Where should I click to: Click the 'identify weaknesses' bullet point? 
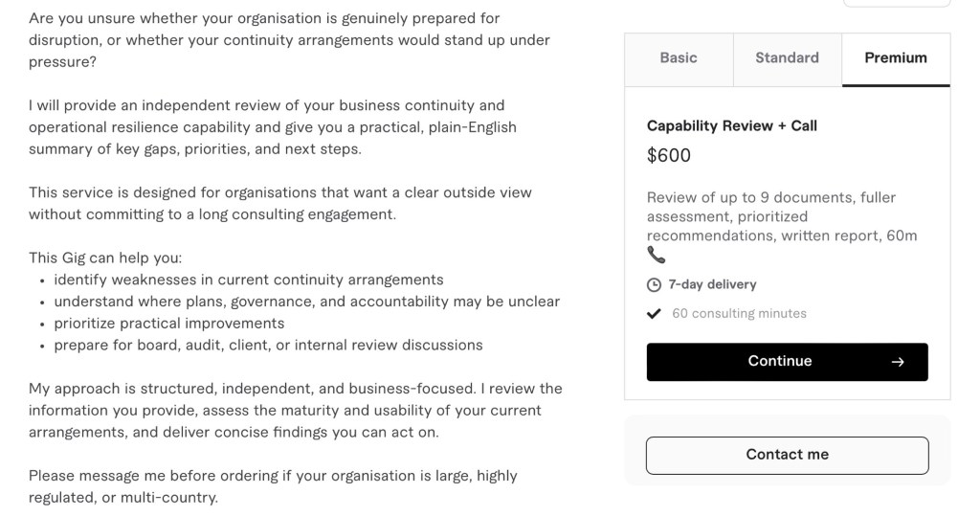click(248, 280)
